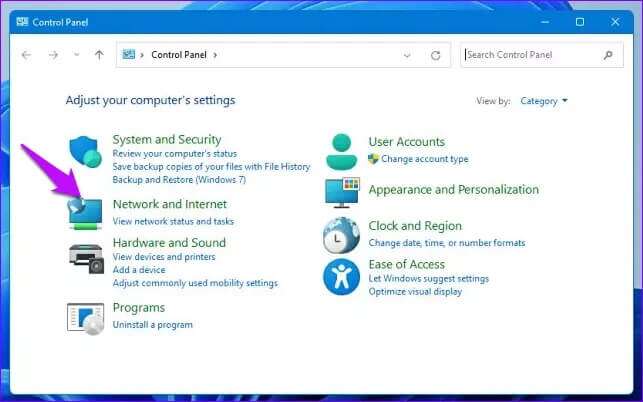Open Programs heading link
Viewport: 643px width, 402px height.
coord(139,308)
